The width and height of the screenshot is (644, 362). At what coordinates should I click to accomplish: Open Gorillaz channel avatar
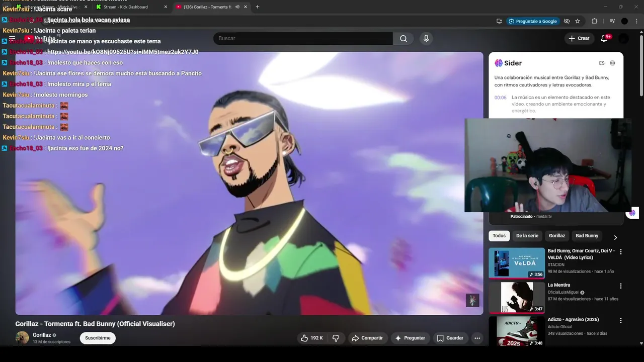click(22, 338)
